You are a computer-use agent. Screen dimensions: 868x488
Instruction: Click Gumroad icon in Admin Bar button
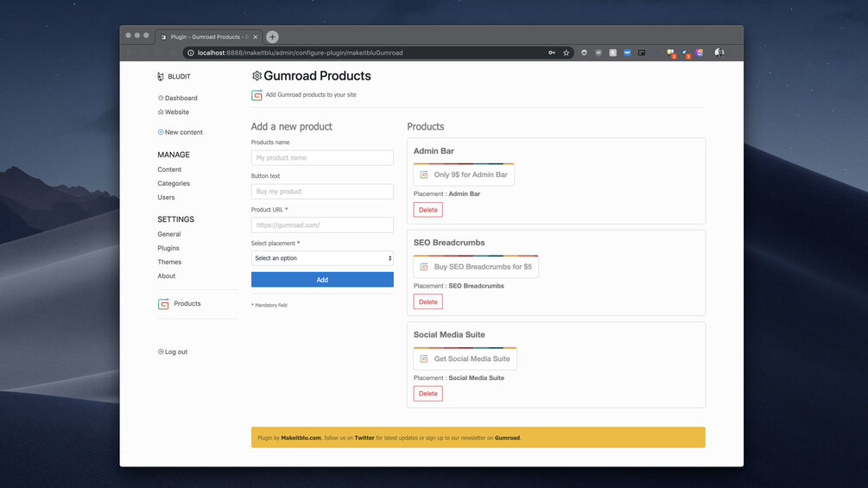coord(424,174)
